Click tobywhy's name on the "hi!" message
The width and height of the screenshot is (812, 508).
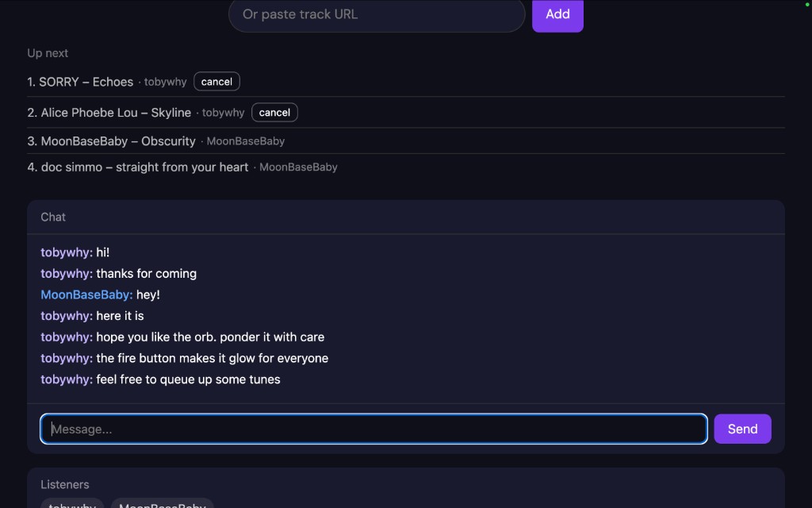67,252
